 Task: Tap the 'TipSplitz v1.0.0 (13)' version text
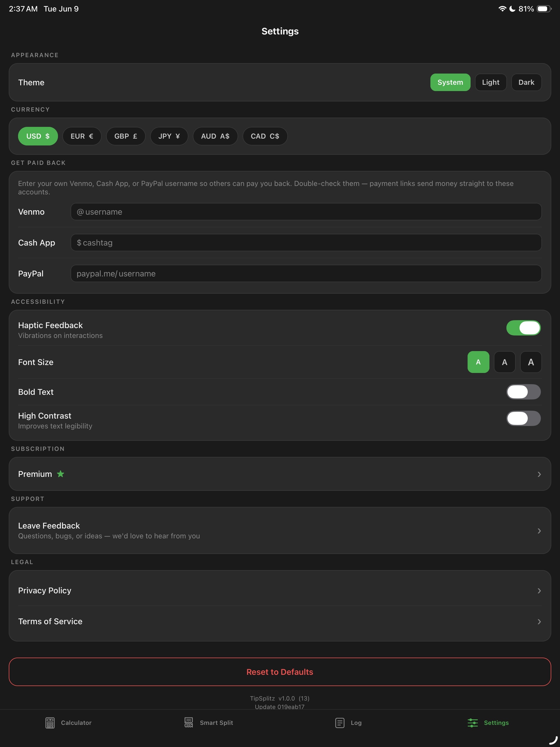pos(280,698)
